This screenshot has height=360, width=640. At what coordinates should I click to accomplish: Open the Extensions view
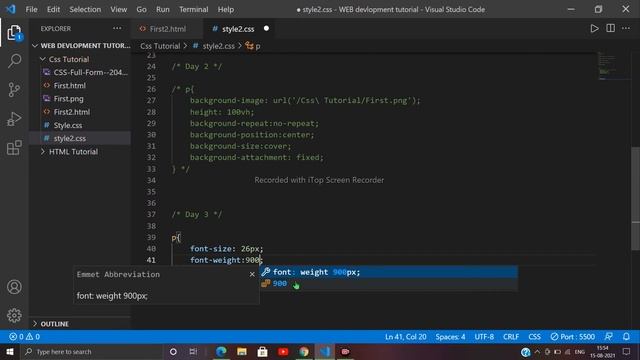point(14,148)
